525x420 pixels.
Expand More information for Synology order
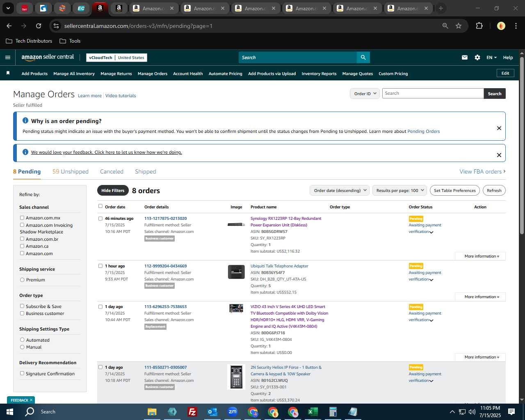[480, 256]
